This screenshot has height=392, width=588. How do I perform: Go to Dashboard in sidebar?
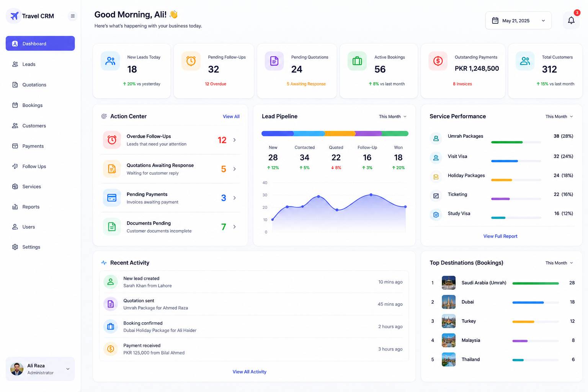pos(40,43)
